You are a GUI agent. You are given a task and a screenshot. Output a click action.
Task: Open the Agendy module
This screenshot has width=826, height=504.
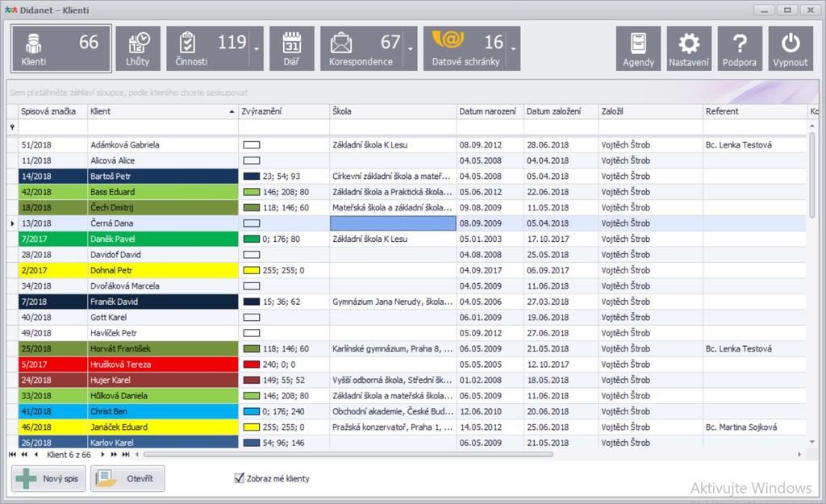(639, 48)
